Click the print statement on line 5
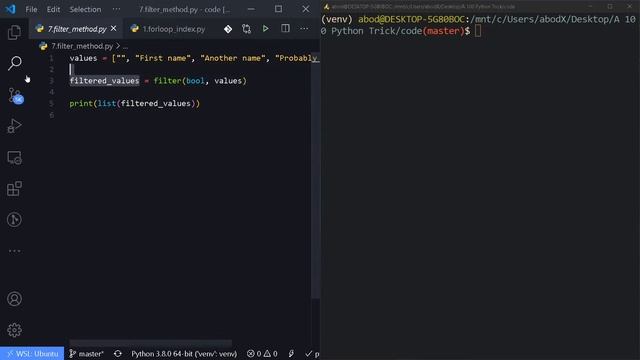Viewport: 640px width, 360px height. tap(135, 104)
